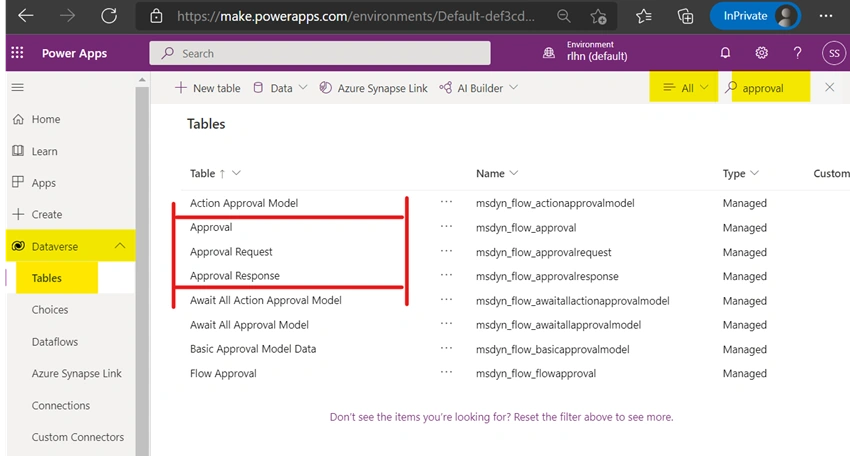This screenshot has height=456, width=850.
Task: Open the browser settings ellipsis menu
Action: click(826, 16)
